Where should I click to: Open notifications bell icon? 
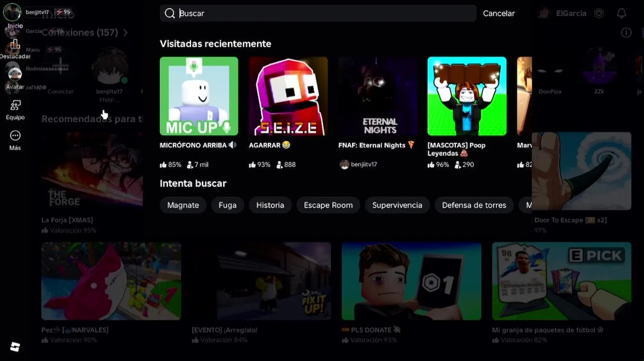(x=621, y=14)
